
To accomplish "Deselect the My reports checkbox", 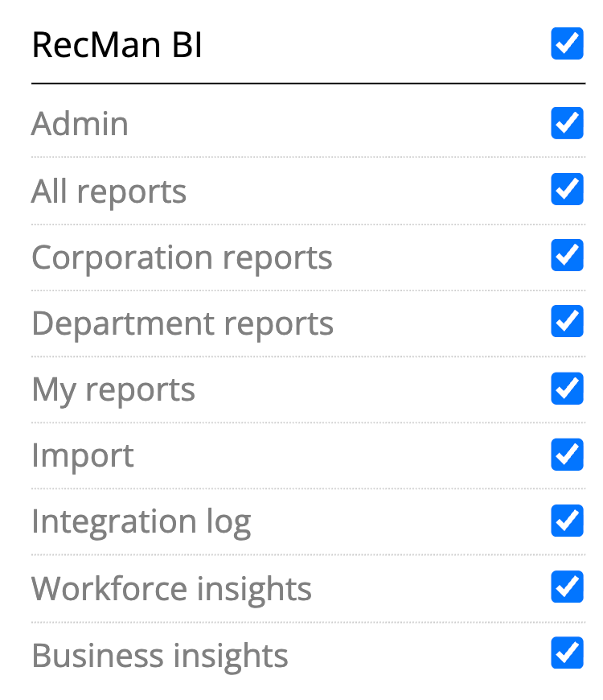I will [567, 388].
